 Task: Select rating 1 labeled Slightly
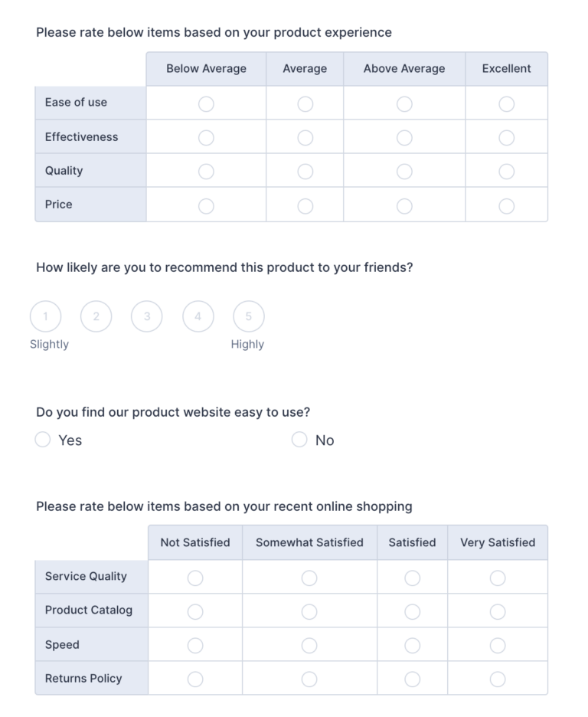[x=45, y=316]
